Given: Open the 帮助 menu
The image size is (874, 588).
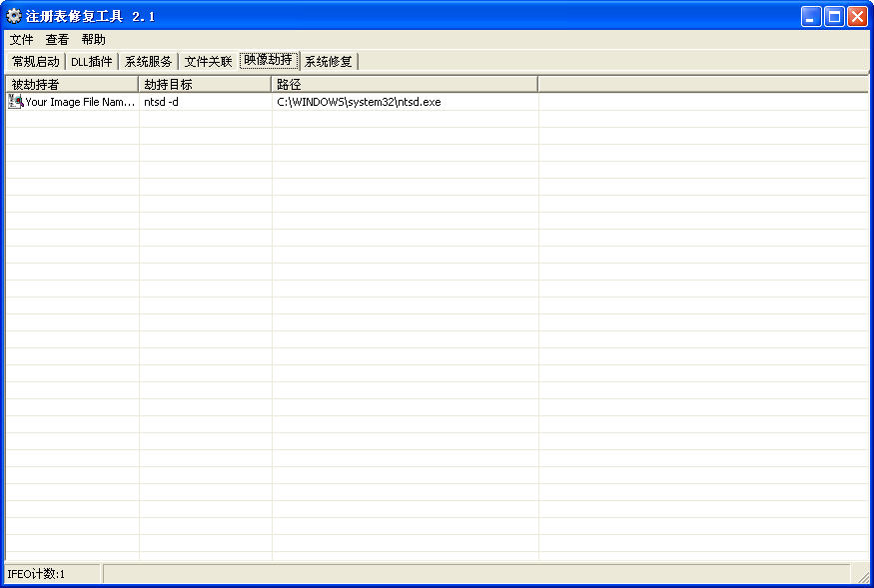Looking at the screenshot, I should pyautogui.click(x=93, y=40).
